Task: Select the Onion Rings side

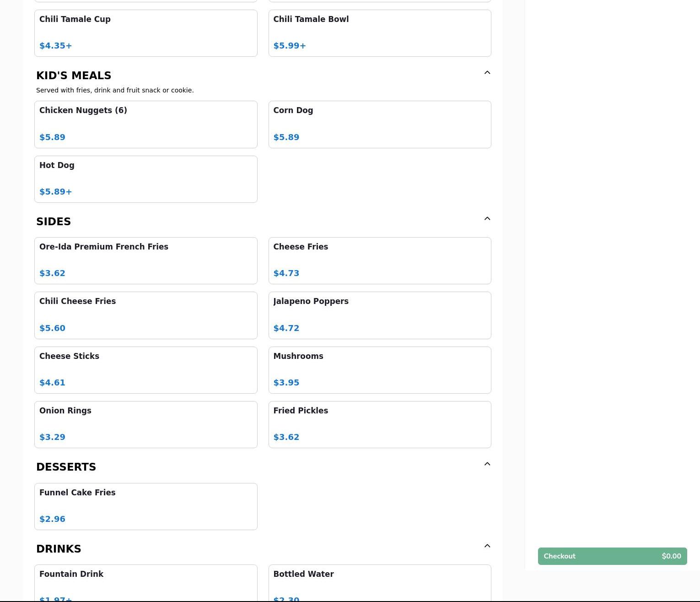Action: [145, 424]
